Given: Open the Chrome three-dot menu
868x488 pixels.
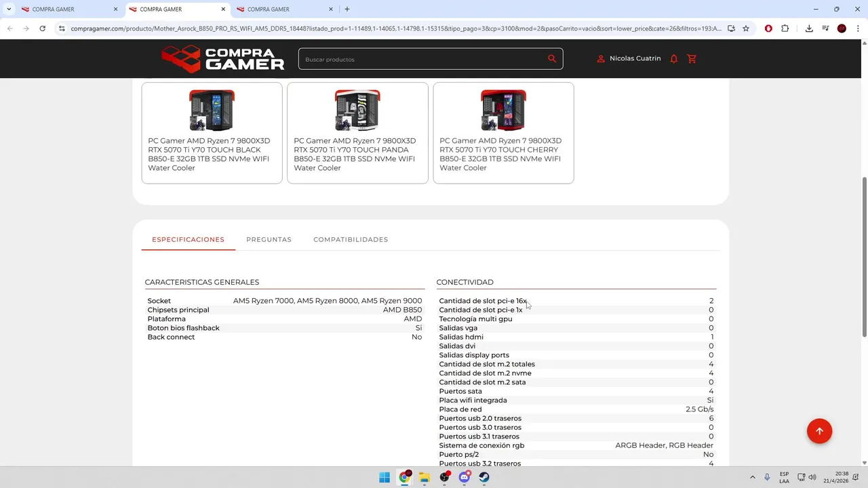Looking at the screenshot, I should [858, 28].
